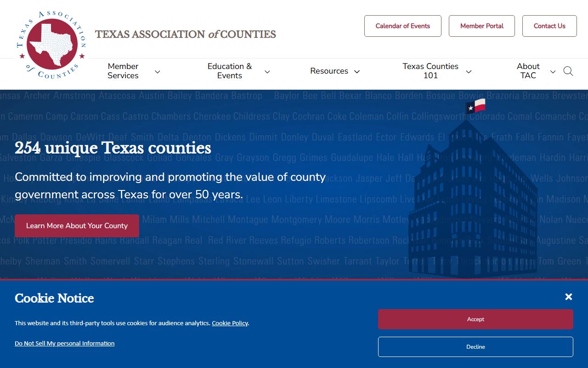Click the Cookie Notice heading

click(54, 298)
